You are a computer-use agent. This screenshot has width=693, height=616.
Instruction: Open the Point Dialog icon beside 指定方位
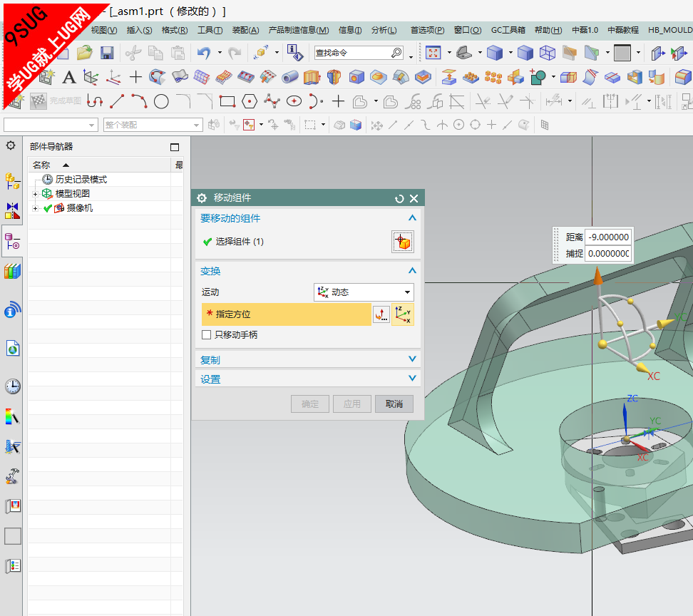381,314
